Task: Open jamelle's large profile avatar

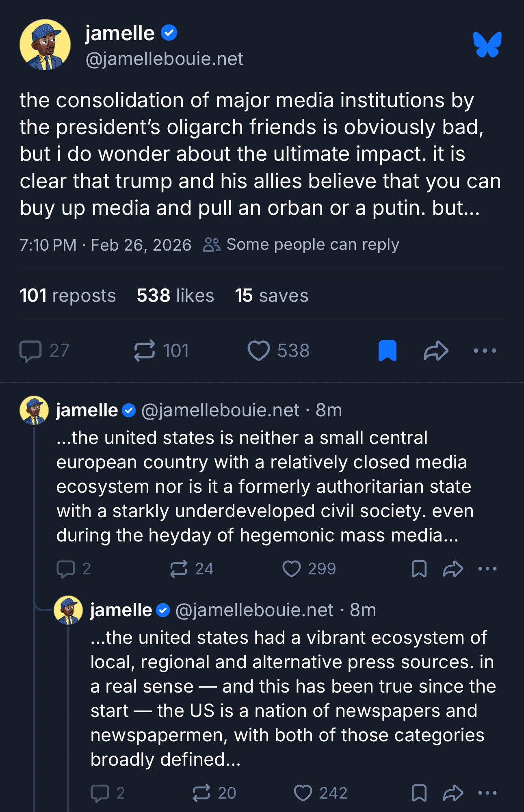Action: tap(45, 45)
